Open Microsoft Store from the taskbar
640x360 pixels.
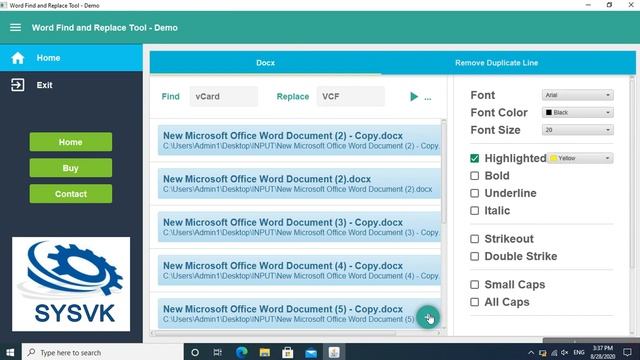[288, 352]
